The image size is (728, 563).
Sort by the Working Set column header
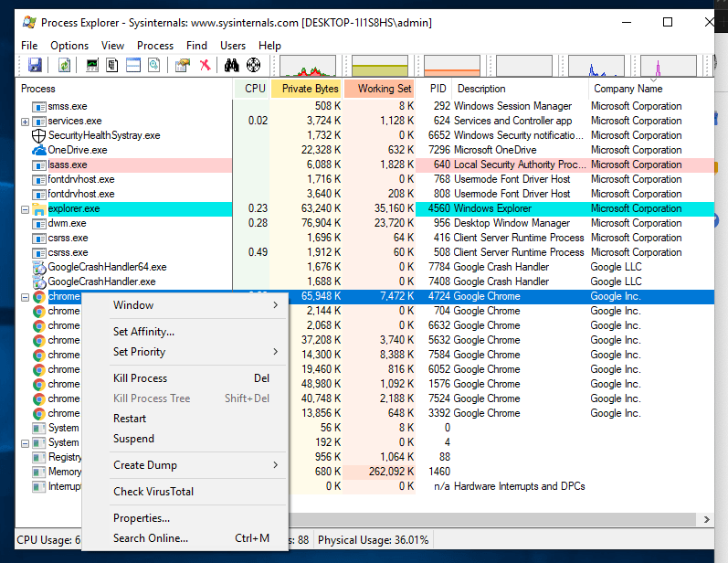click(x=379, y=89)
